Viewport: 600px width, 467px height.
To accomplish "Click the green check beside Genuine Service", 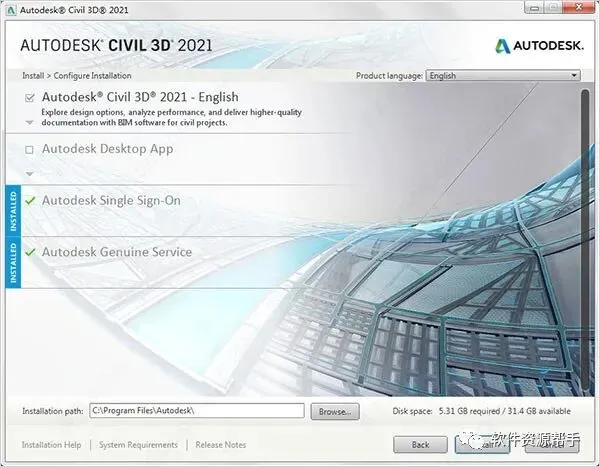I will coord(30,252).
